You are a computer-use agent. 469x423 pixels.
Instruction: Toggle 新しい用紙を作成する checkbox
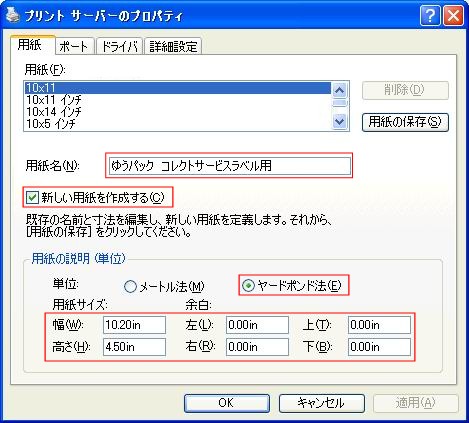pyautogui.click(x=32, y=198)
